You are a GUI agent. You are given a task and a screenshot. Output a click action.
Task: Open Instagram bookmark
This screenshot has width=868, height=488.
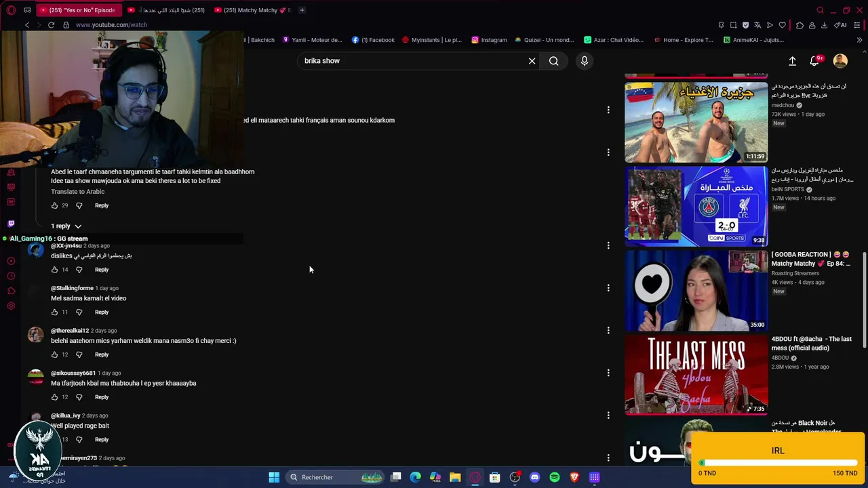coord(489,40)
